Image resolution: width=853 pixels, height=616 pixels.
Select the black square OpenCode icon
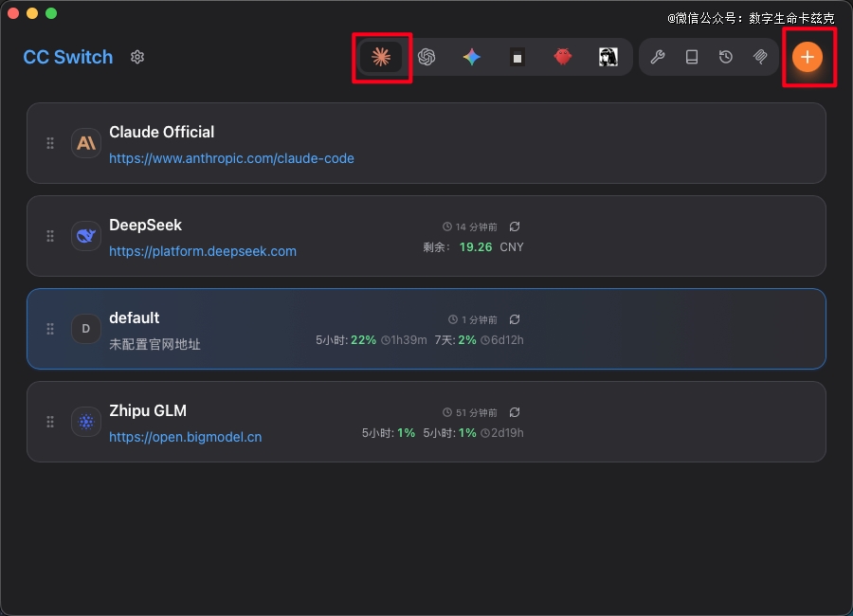click(x=517, y=57)
